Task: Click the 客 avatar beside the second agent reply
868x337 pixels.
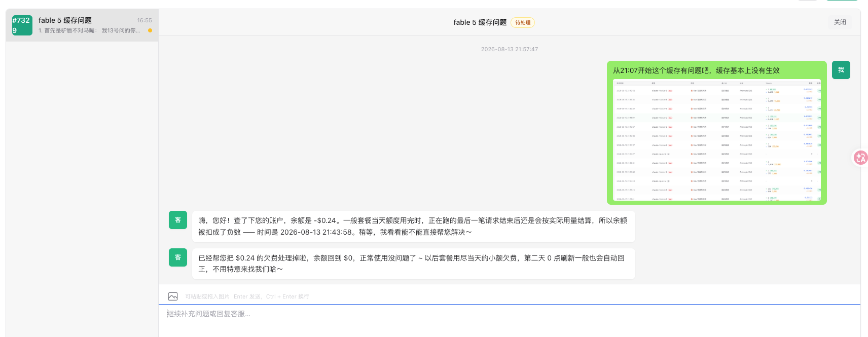Action: [178, 257]
